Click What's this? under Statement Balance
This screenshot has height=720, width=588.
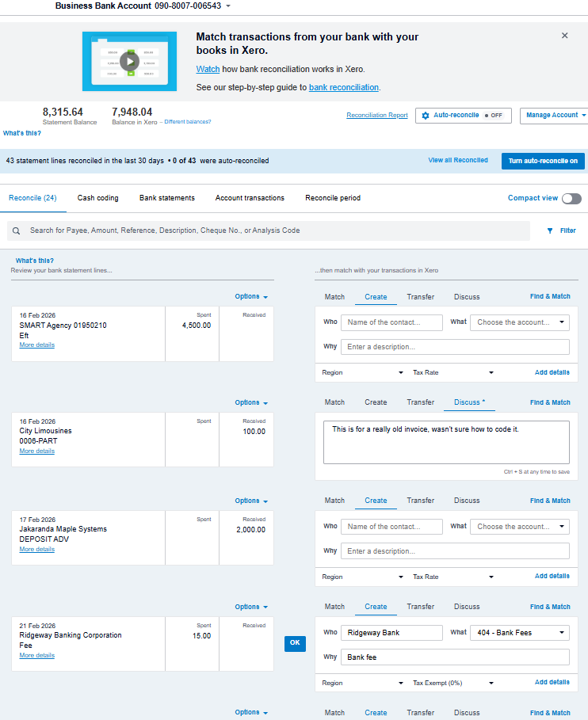pos(22,133)
